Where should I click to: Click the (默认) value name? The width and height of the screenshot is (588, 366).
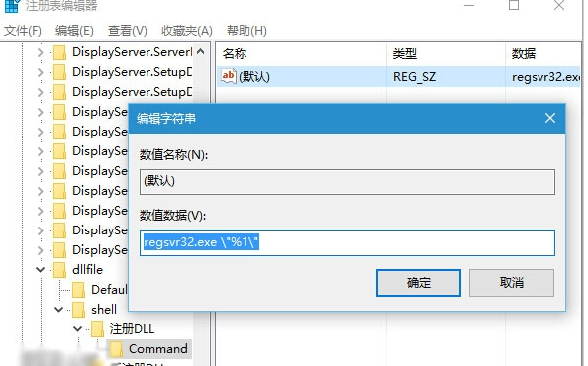254,77
